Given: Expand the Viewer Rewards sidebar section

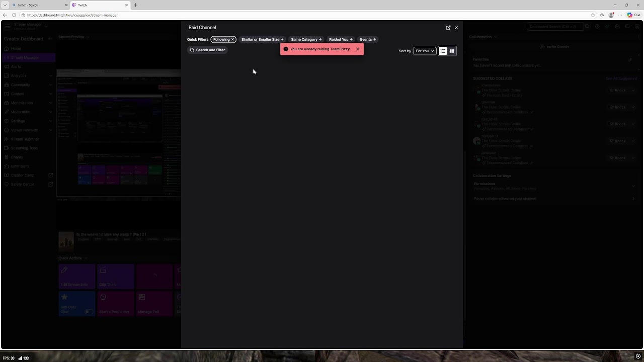Looking at the screenshot, I should (x=28, y=130).
